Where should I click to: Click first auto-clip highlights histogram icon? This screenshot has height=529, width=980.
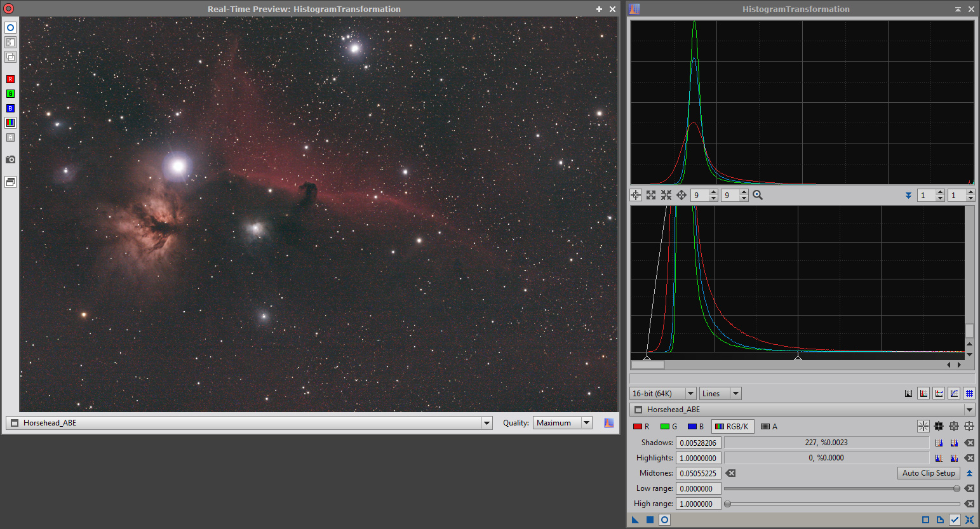point(939,458)
